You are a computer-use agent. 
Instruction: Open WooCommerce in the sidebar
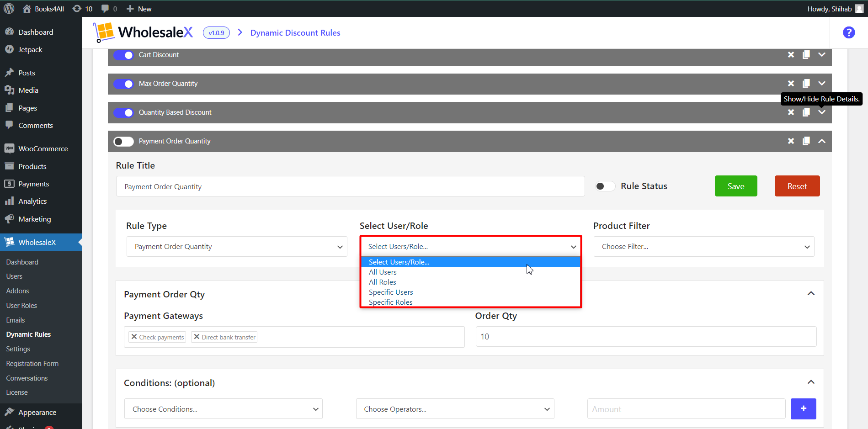tap(43, 148)
